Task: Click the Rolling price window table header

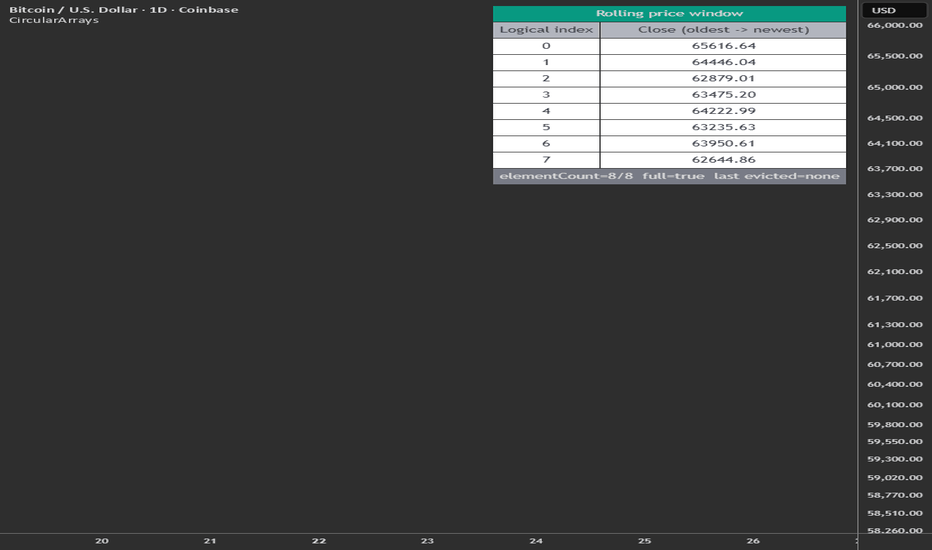Action: [669, 14]
